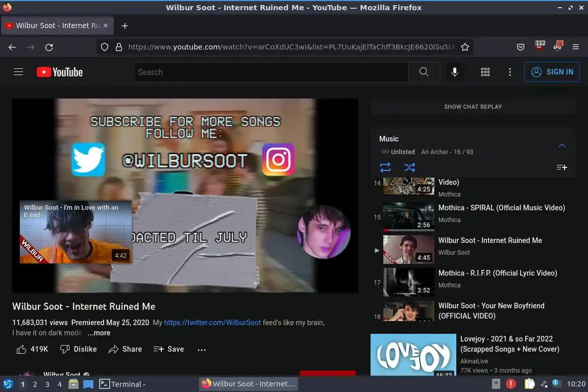Image resolution: width=588 pixels, height=392 pixels.
Task: Open the red alert tray icon
Action: tap(511, 384)
